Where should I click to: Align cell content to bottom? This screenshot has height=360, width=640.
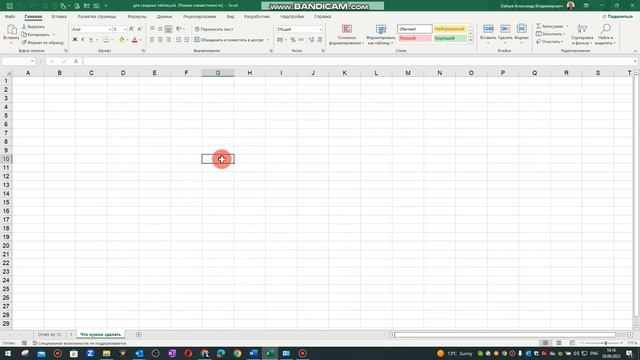168,29
